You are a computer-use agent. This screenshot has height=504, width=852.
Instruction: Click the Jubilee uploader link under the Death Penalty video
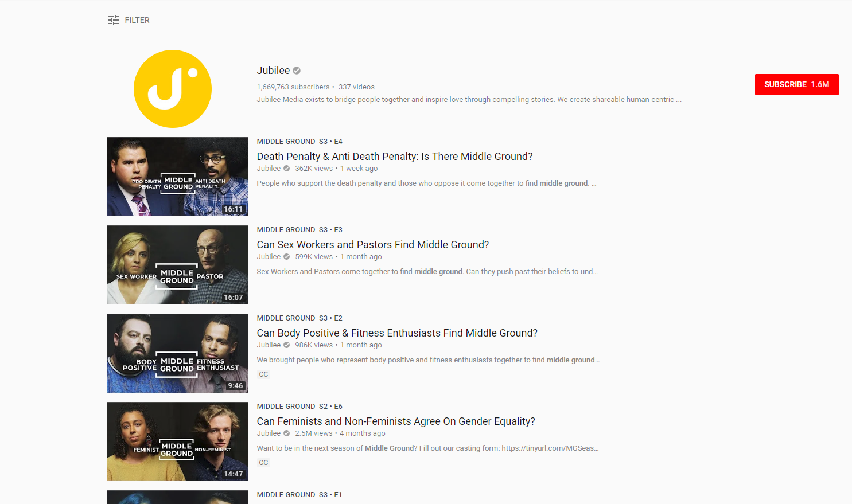(269, 169)
